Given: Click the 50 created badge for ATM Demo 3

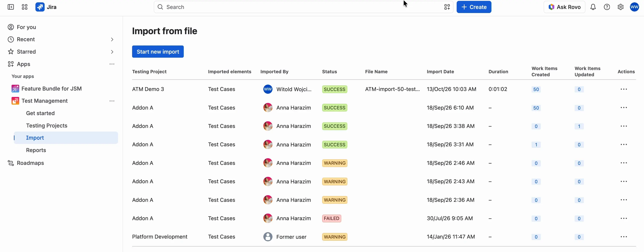Looking at the screenshot, I should (536, 89).
